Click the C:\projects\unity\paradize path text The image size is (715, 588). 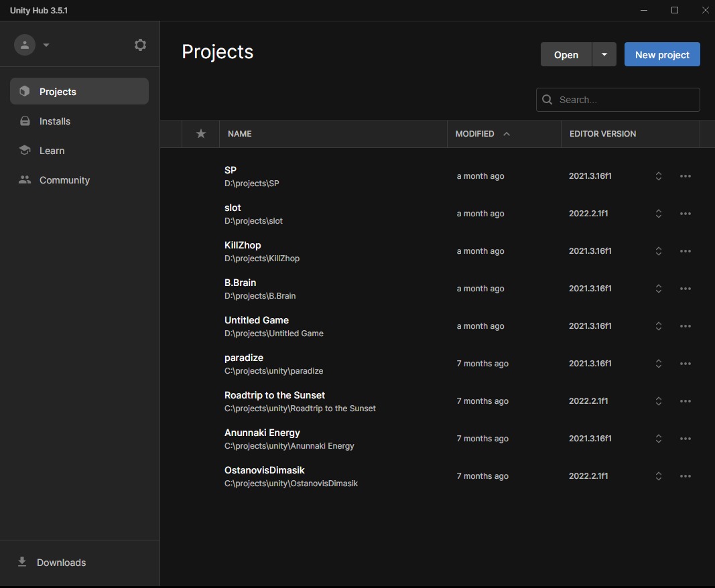pos(273,371)
